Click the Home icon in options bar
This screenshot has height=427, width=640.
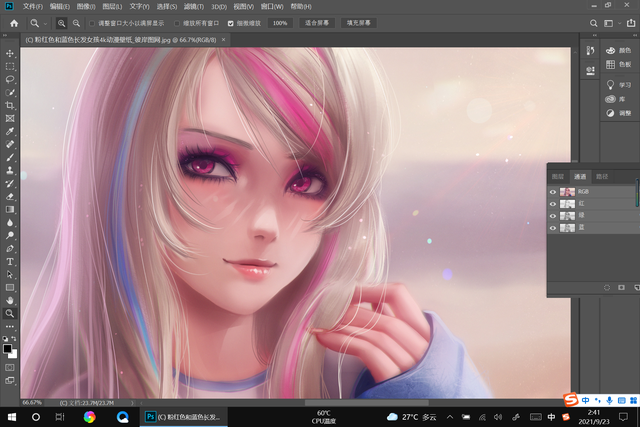(x=14, y=23)
